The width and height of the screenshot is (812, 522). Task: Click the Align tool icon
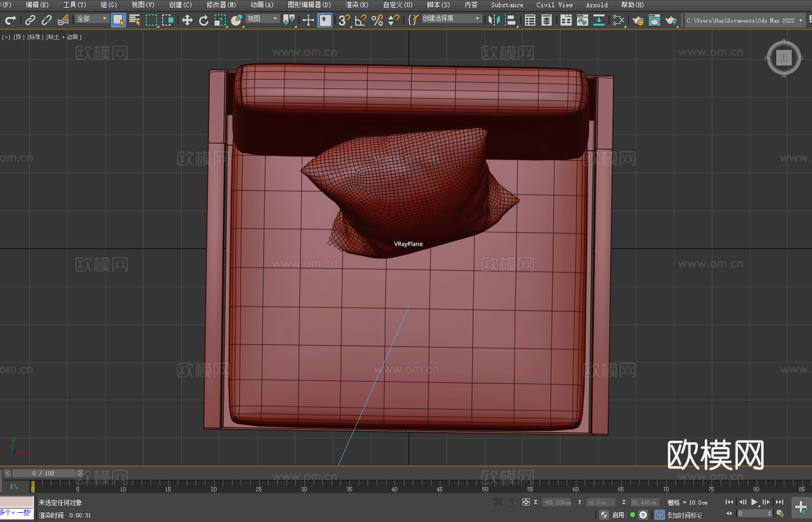coord(511,20)
